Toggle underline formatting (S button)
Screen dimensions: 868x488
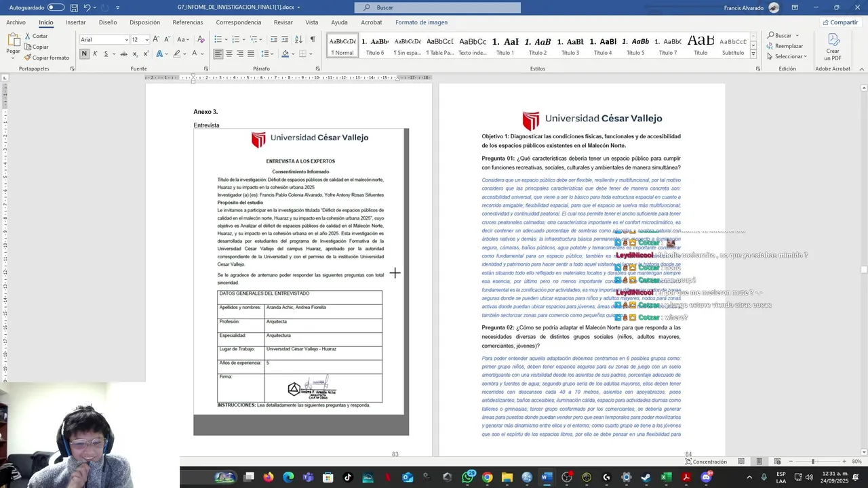106,54
